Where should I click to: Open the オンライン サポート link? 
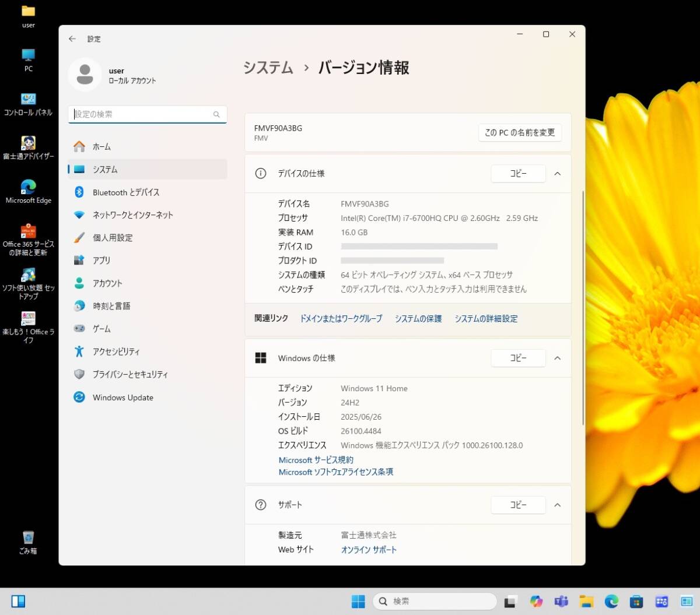click(369, 550)
